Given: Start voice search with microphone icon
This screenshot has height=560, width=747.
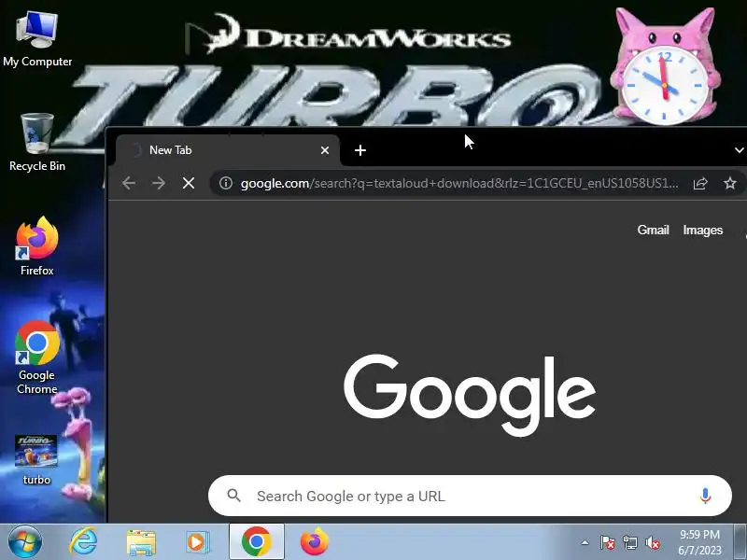Looking at the screenshot, I should 705,496.
